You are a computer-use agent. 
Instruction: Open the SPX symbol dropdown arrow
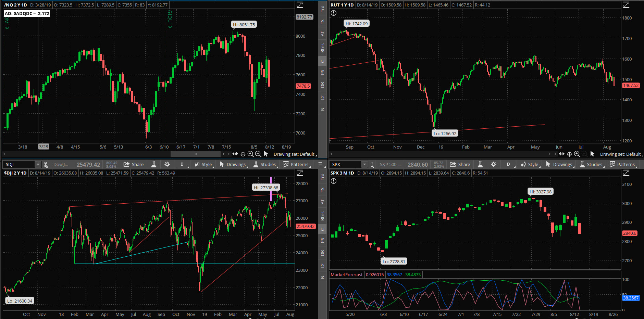click(364, 165)
